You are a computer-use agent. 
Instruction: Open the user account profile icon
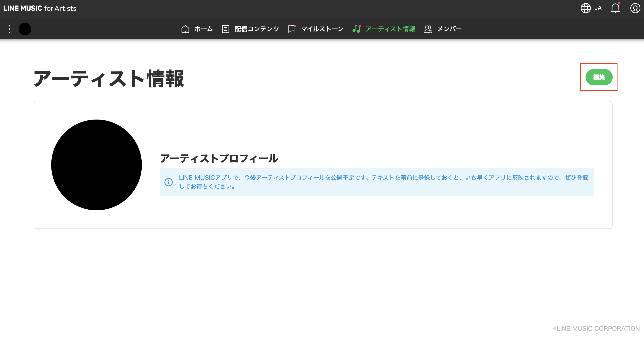(635, 8)
